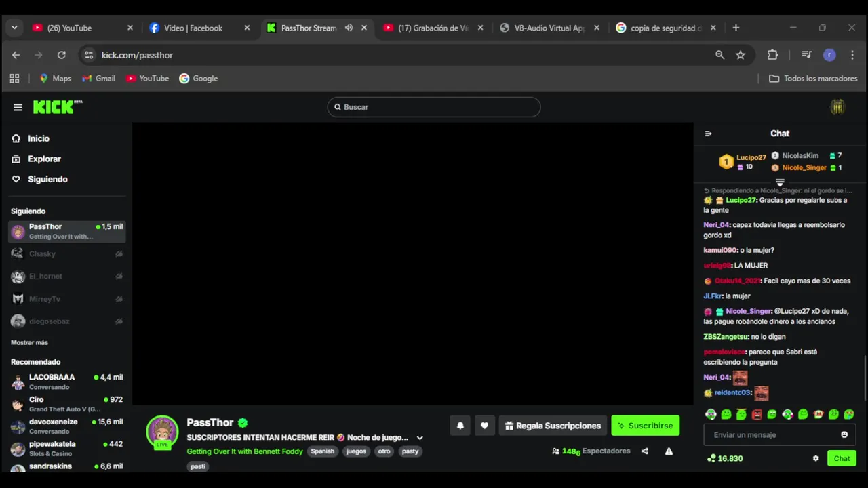Click the heart follow button
Image resolution: width=868 pixels, height=488 pixels.
click(x=484, y=426)
